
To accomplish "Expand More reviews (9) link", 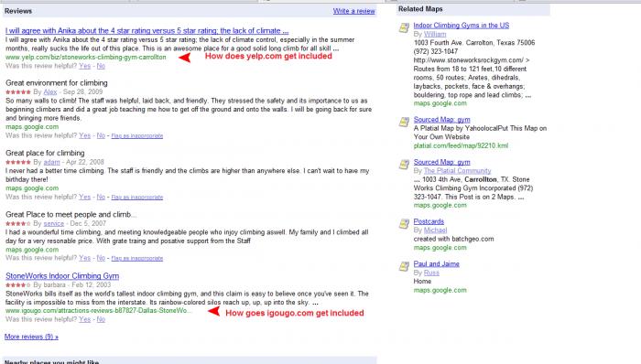I will click(31, 337).
